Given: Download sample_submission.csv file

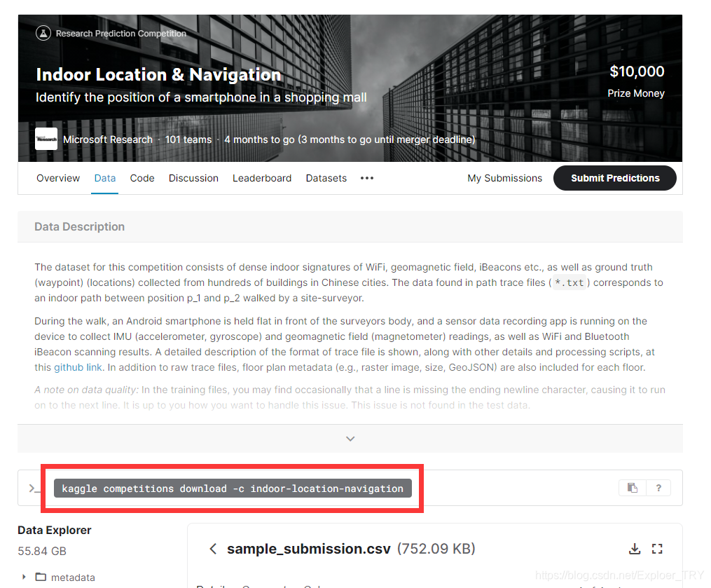Looking at the screenshot, I should point(635,549).
